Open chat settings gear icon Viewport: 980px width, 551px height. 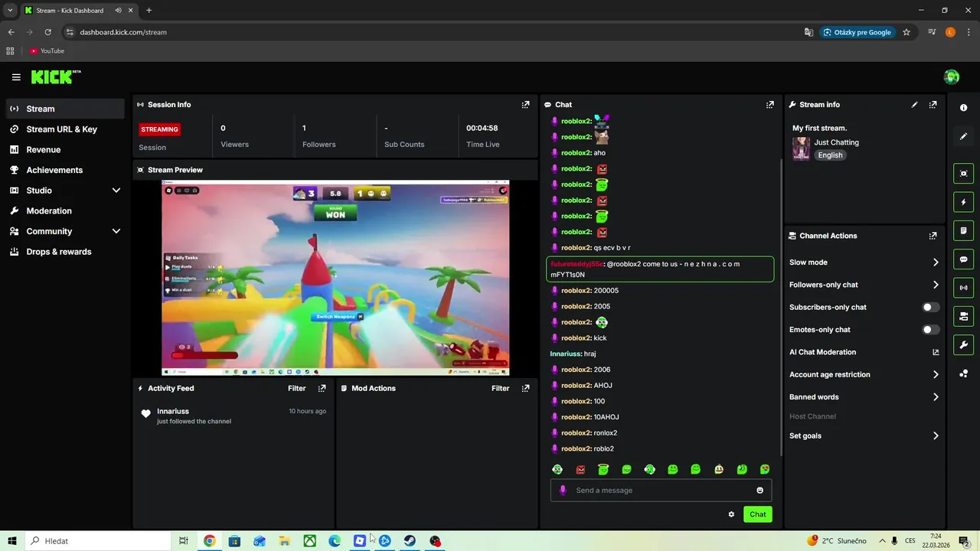[x=731, y=514]
